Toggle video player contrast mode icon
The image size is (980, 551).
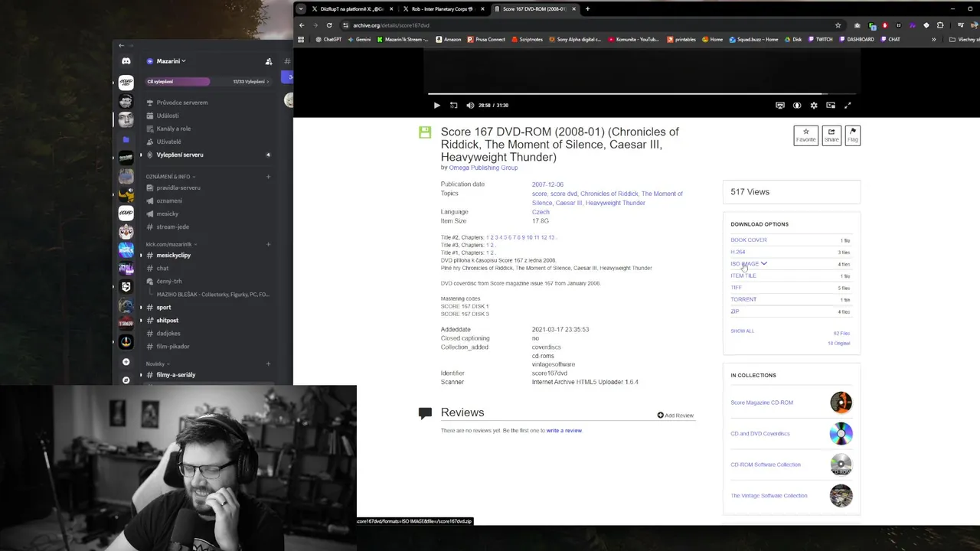[797, 106]
